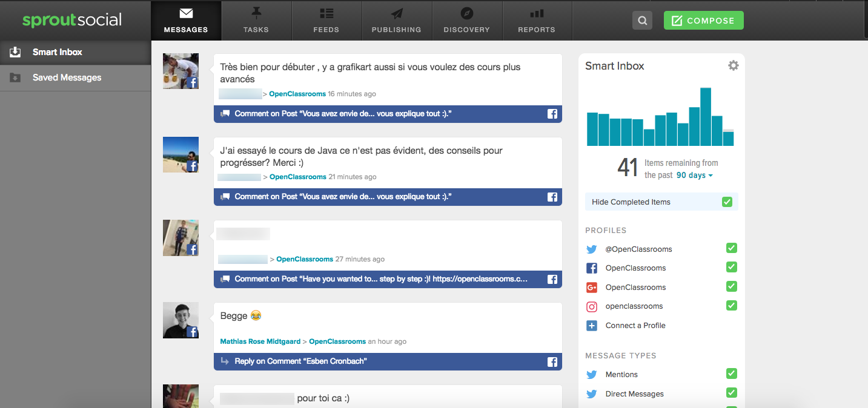This screenshot has width=868, height=408.
Task: Click the Saved Messages folder icon
Action: [15, 77]
